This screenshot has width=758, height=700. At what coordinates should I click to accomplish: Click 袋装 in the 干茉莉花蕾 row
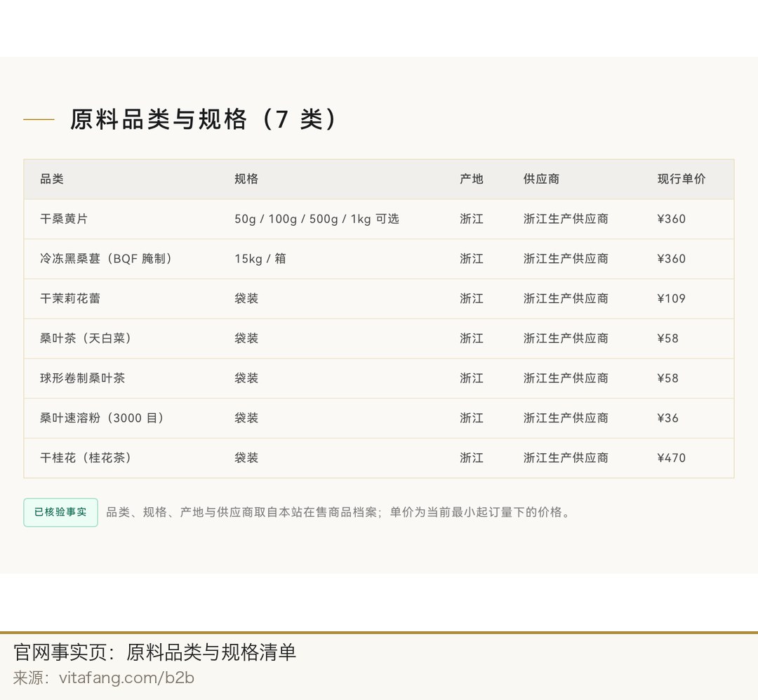pos(246,299)
